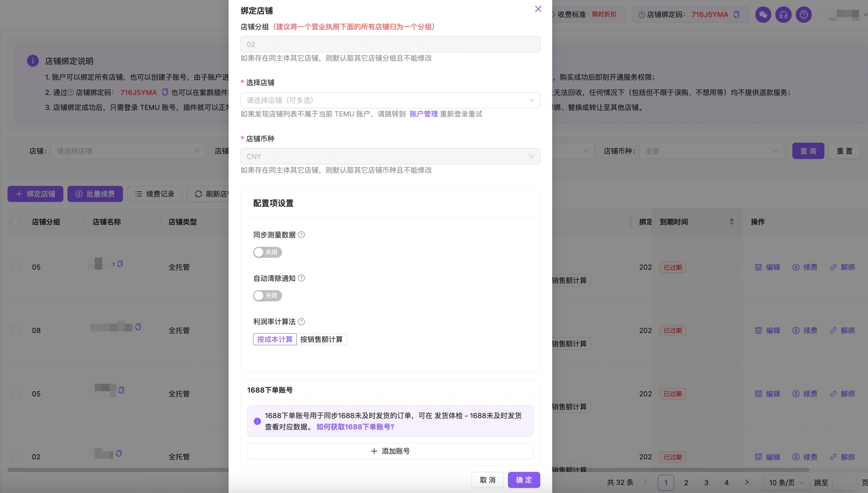Open the 10 条/页 page size dropdown

tap(786, 483)
